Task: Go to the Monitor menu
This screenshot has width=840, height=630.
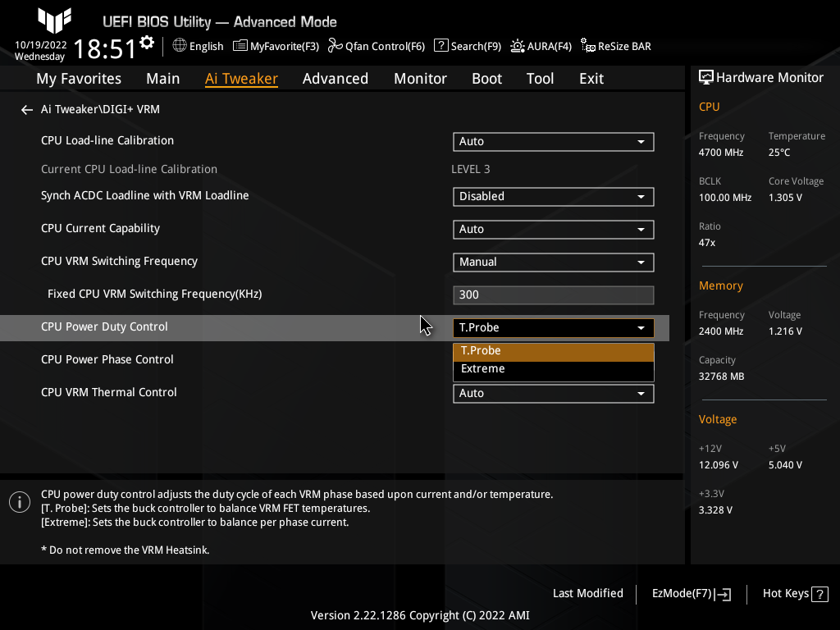Action: click(x=420, y=78)
